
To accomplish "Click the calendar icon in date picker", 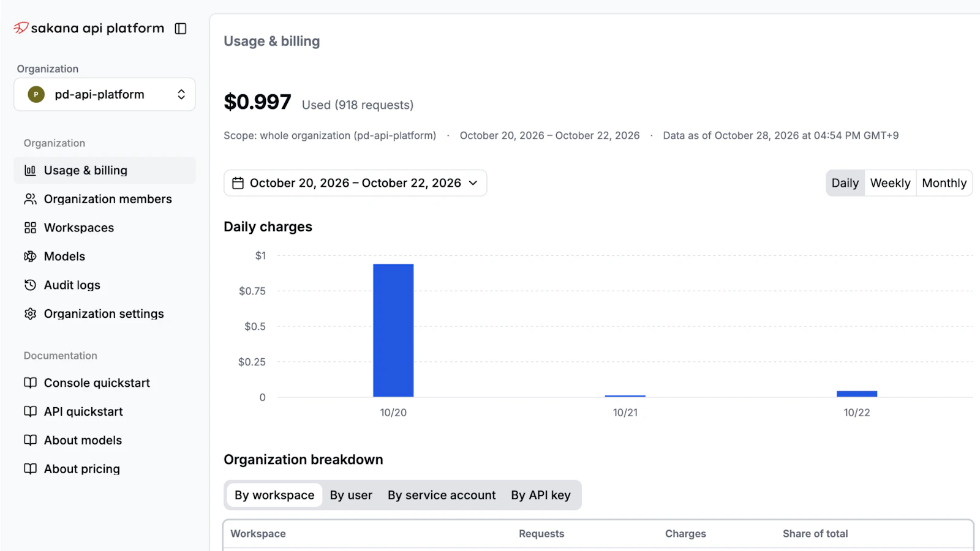I will (x=238, y=183).
